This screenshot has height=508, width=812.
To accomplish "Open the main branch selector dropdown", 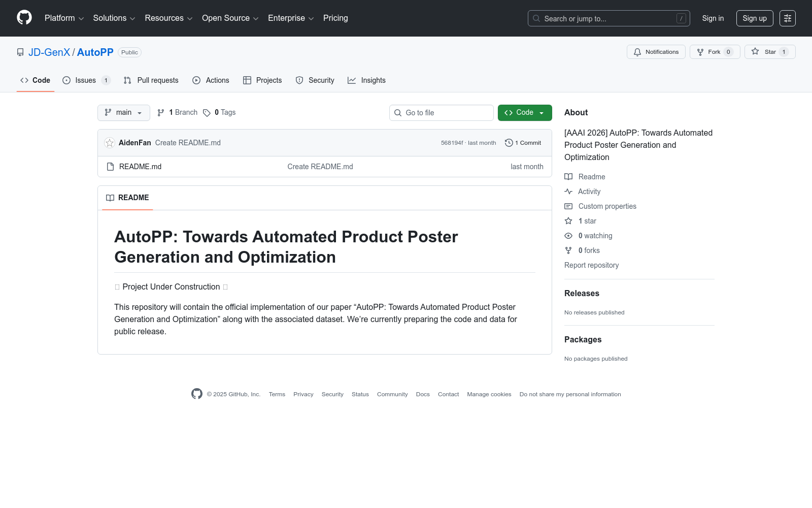I will (124, 113).
